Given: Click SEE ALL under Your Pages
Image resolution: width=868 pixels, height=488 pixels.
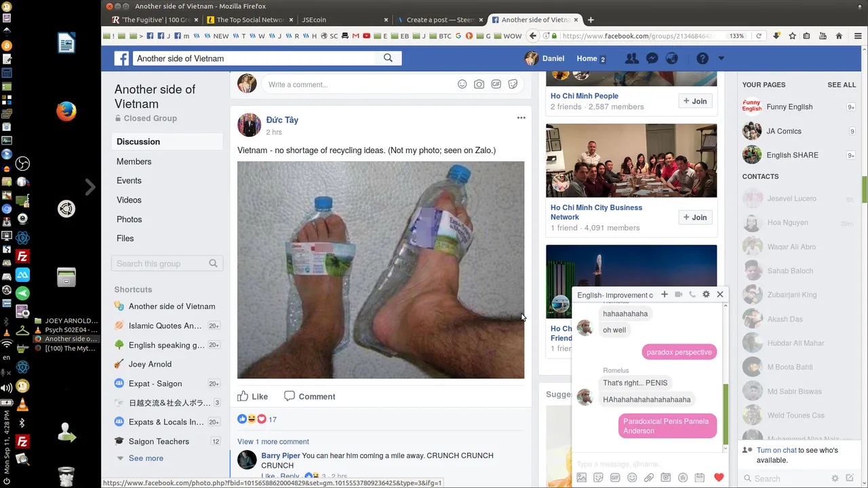Looking at the screenshot, I should [x=842, y=85].
